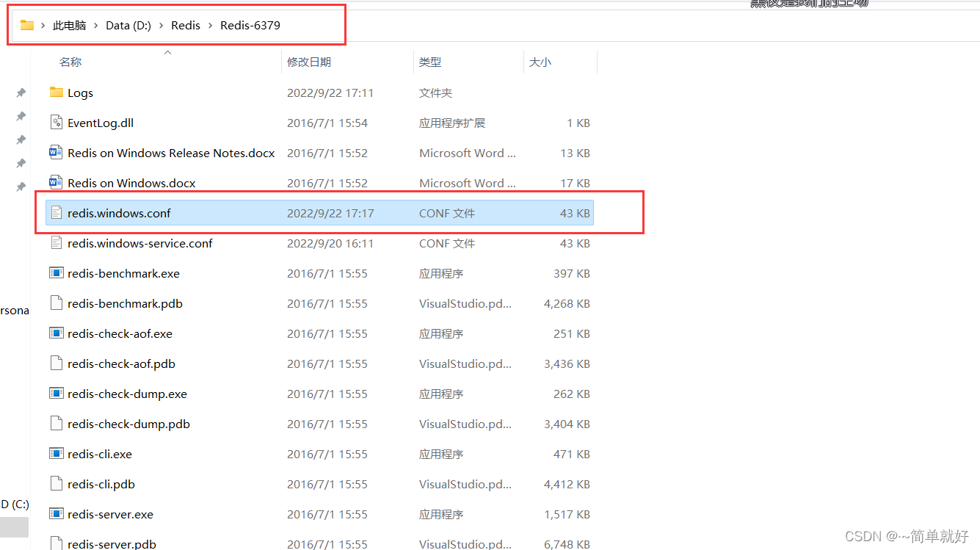This screenshot has width=980, height=550.
Task: Click the first pin icon in sidebar
Action: pyautogui.click(x=21, y=93)
